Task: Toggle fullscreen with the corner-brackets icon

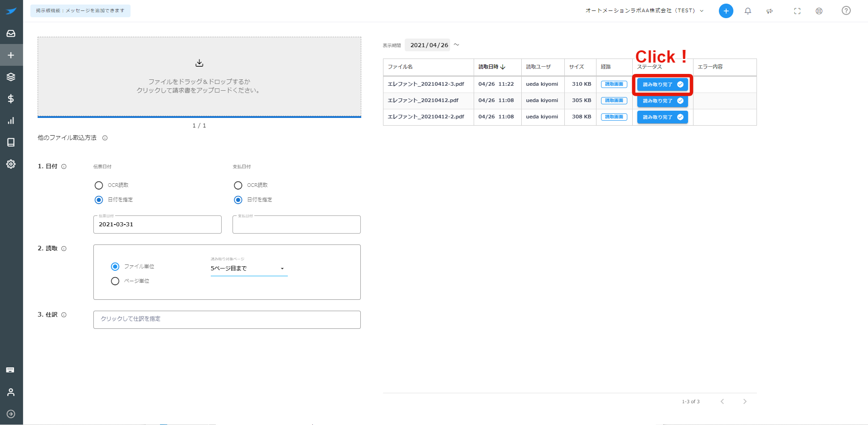Action: 797,11
